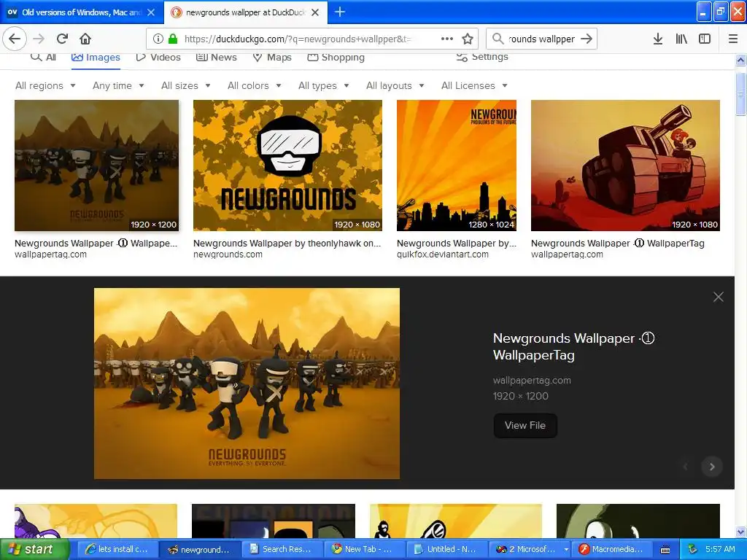The width and height of the screenshot is (747, 560).
Task: Switch to All search results
Action: pyautogui.click(x=43, y=57)
